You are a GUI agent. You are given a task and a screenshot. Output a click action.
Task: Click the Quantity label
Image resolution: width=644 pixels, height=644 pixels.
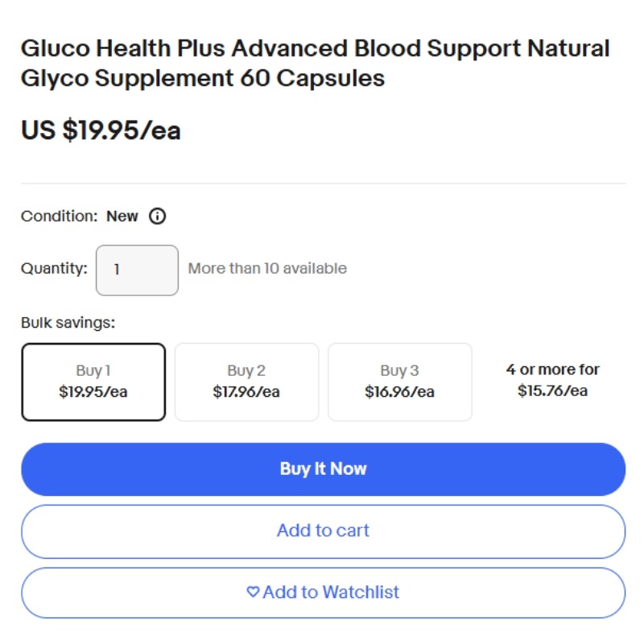point(54,269)
